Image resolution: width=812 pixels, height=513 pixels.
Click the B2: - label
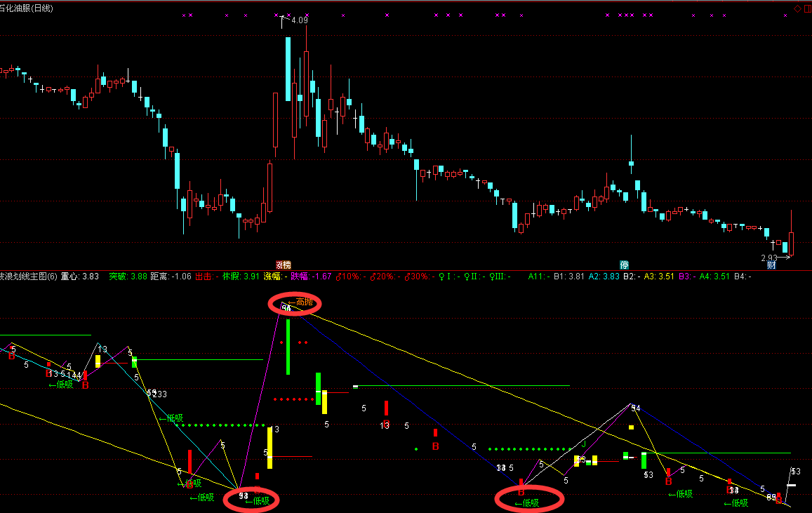632,277
